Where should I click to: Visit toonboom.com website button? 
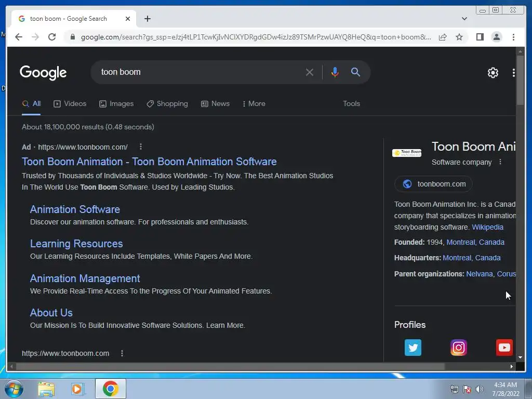[x=433, y=184]
